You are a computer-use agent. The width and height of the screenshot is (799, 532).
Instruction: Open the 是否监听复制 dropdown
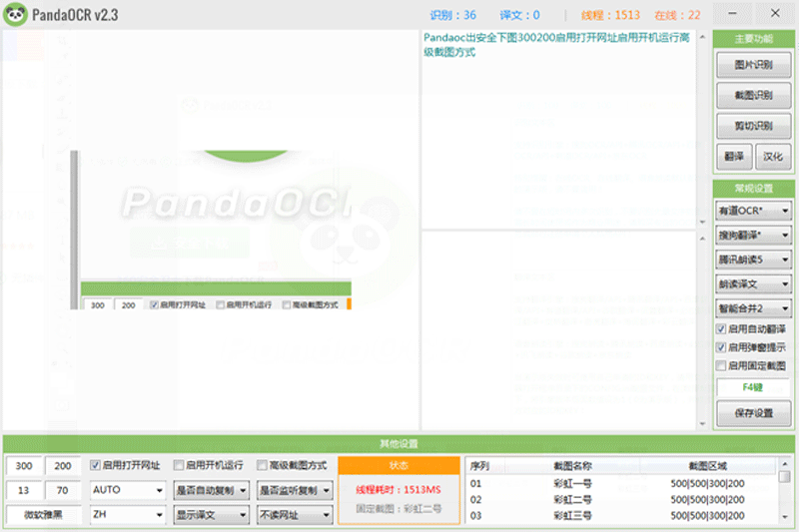pos(295,491)
